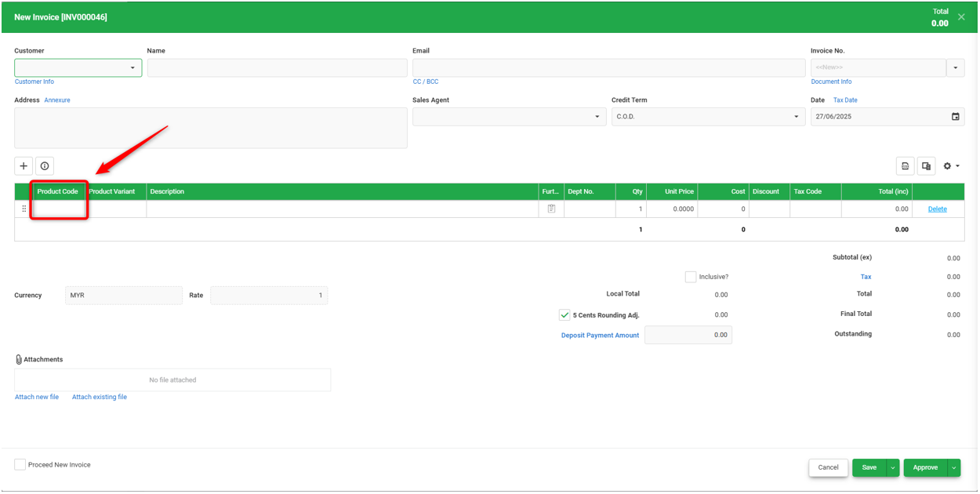Click the Tax Date link
The image size is (980, 494).
(845, 100)
